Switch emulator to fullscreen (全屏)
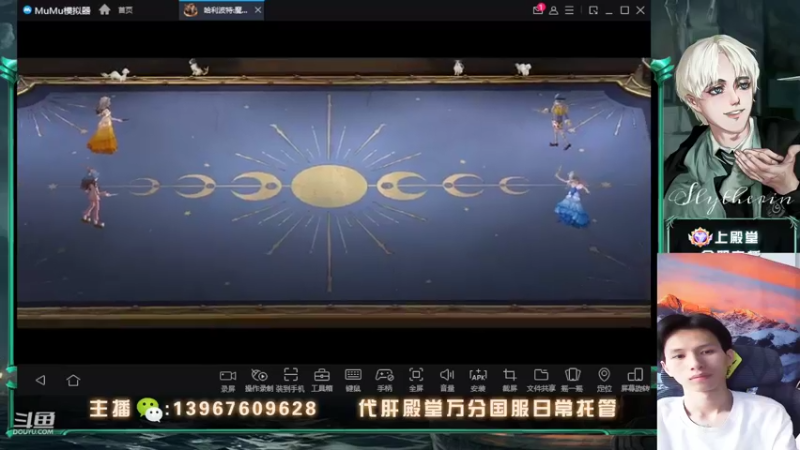The image size is (800, 450). coord(416,380)
